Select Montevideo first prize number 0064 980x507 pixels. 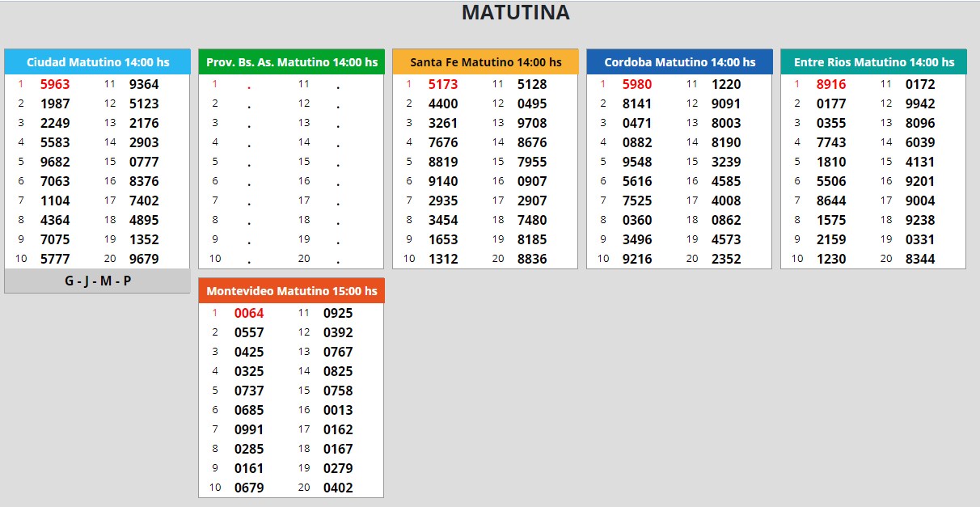249,313
